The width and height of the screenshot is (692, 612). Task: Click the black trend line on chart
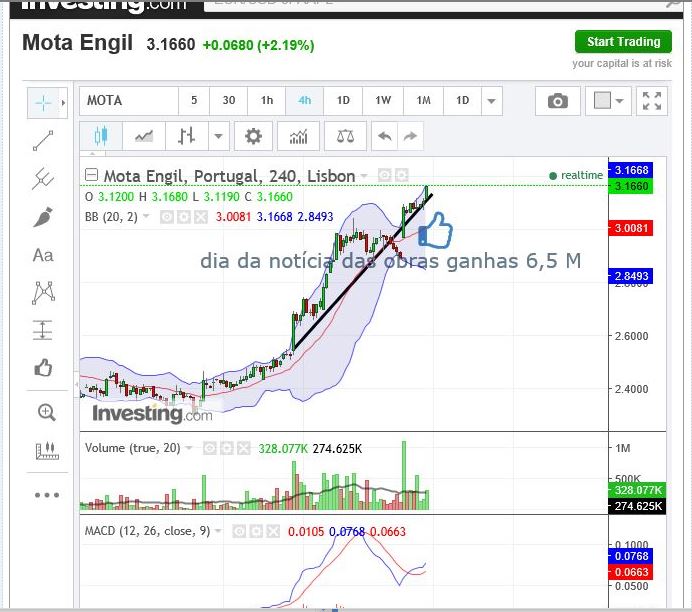363,272
